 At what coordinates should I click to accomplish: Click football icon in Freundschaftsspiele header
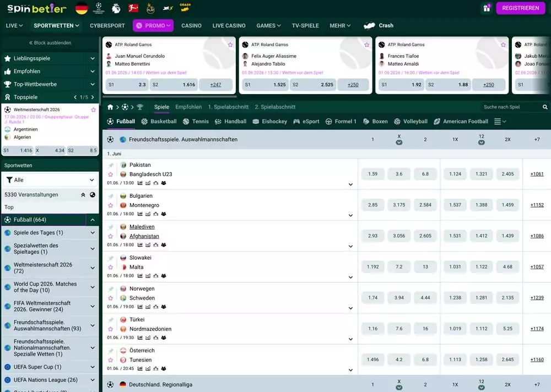tap(110, 139)
